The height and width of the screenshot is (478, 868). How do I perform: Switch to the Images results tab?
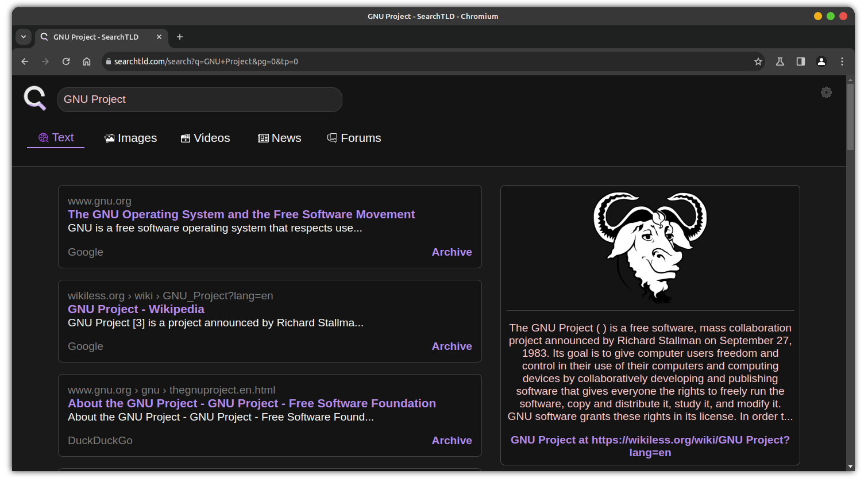tap(131, 138)
